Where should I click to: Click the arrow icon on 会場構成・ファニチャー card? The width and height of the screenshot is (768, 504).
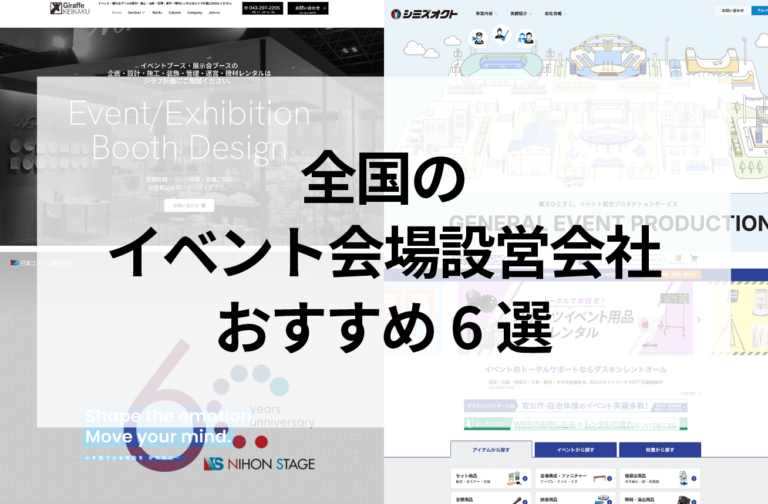609,479
